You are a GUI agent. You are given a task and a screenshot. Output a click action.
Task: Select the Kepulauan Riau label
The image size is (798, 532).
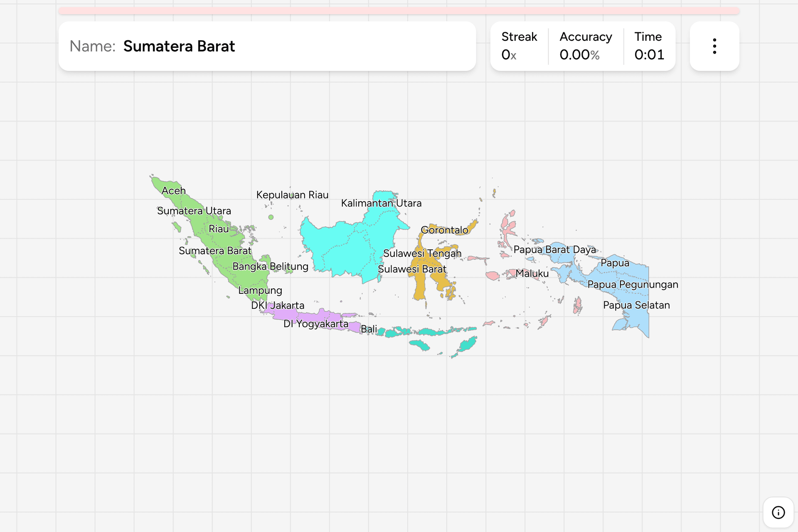pos(293,195)
